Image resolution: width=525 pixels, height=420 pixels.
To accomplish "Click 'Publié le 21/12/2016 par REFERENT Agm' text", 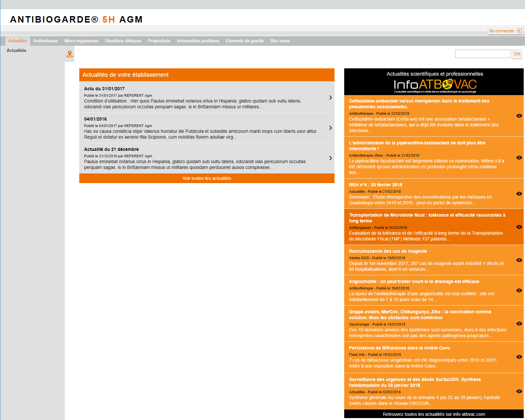I will tap(118, 156).
